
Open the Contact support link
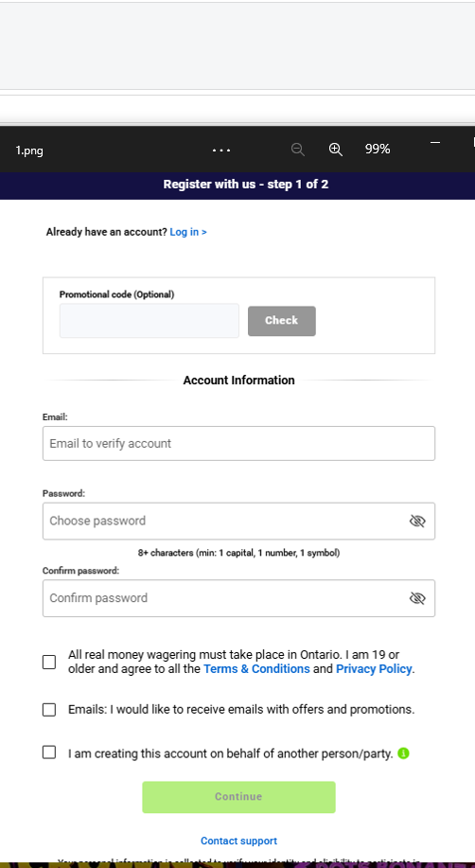pos(238,841)
